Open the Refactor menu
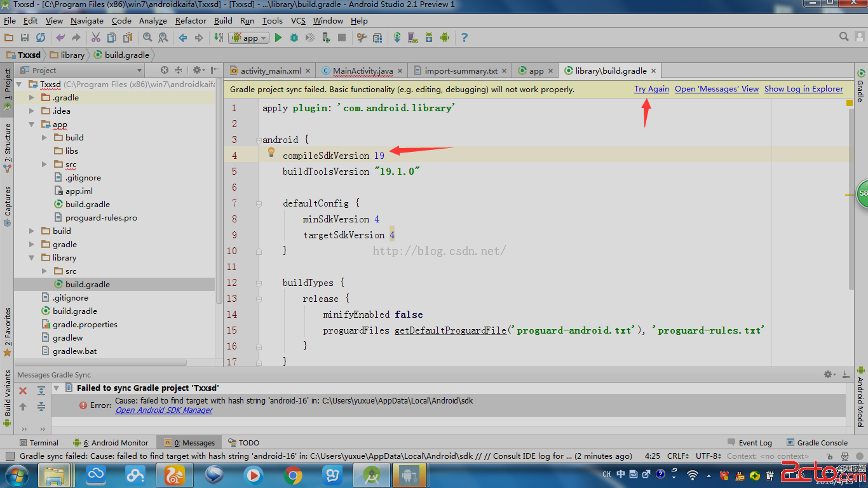The height and width of the screenshot is (488, 868). 191,21
